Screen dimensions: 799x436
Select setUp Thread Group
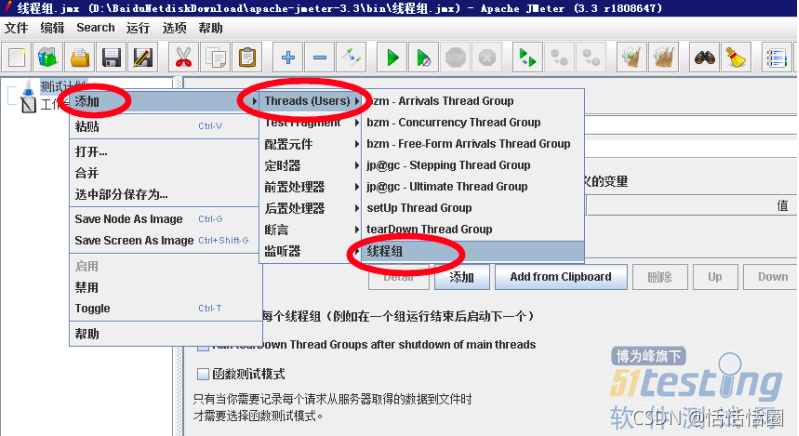coord(473,208)
